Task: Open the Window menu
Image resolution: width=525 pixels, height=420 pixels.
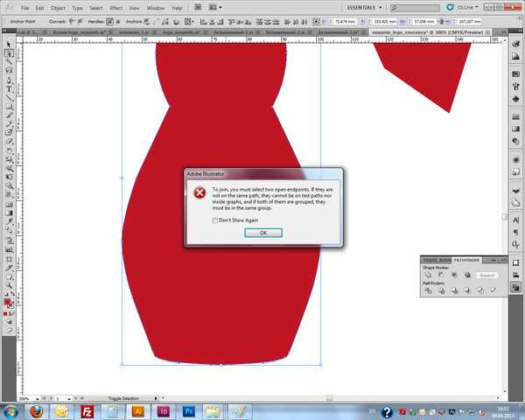Action: (x=156, y=8)
